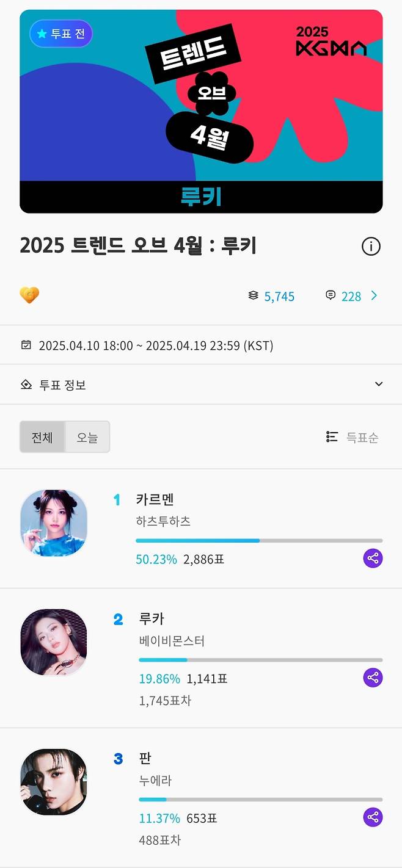
Task: Select the 전체 filter
Action: pyautogui.click(x=42, y=437)
